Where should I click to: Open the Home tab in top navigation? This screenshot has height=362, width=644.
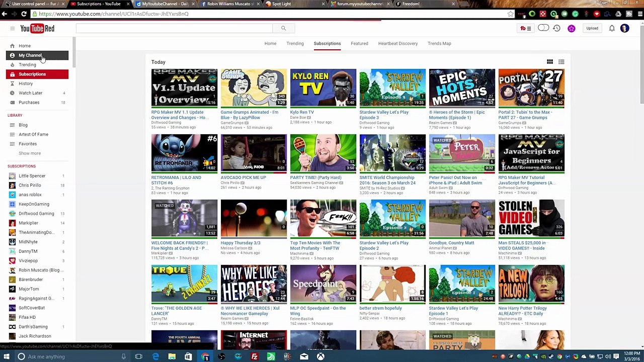tap(270, 44)
